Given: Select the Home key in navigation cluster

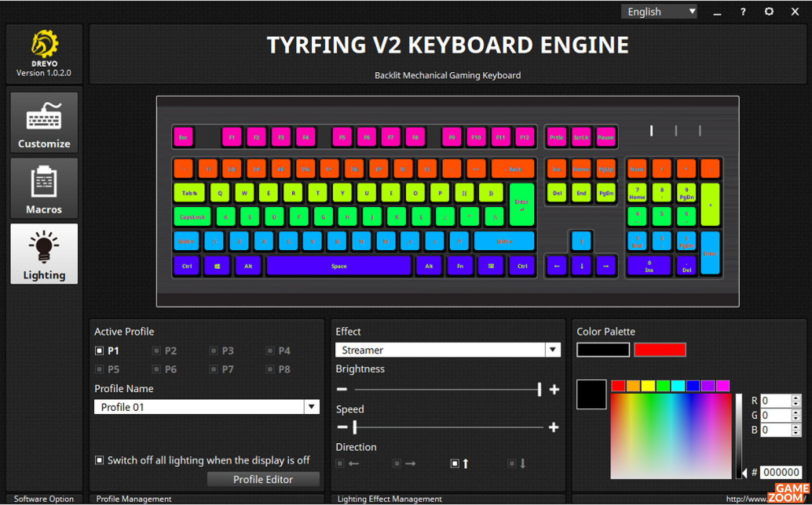Looking at the screenshot, I should (581, 169).
